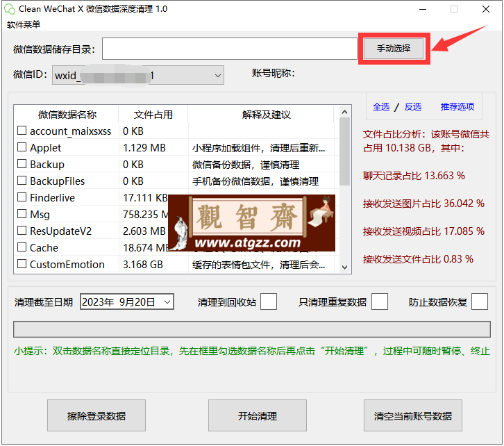Enable 只清理重复数据 checkbox
This screenshot has height=446, width=504.
(380, 302)
